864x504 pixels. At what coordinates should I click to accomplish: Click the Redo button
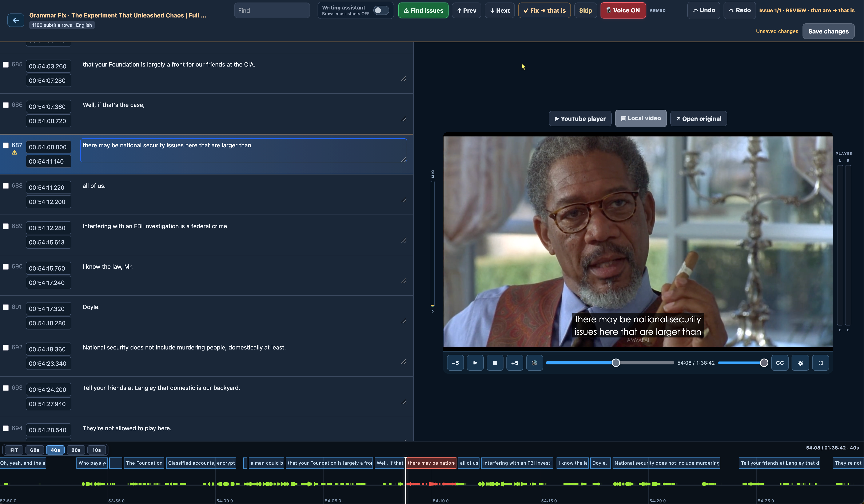point(740,10)
